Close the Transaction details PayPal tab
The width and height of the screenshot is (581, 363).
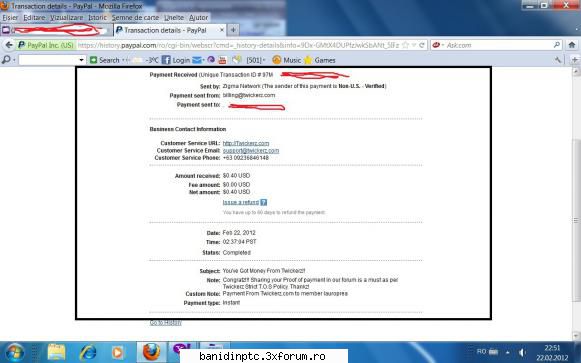222,30
